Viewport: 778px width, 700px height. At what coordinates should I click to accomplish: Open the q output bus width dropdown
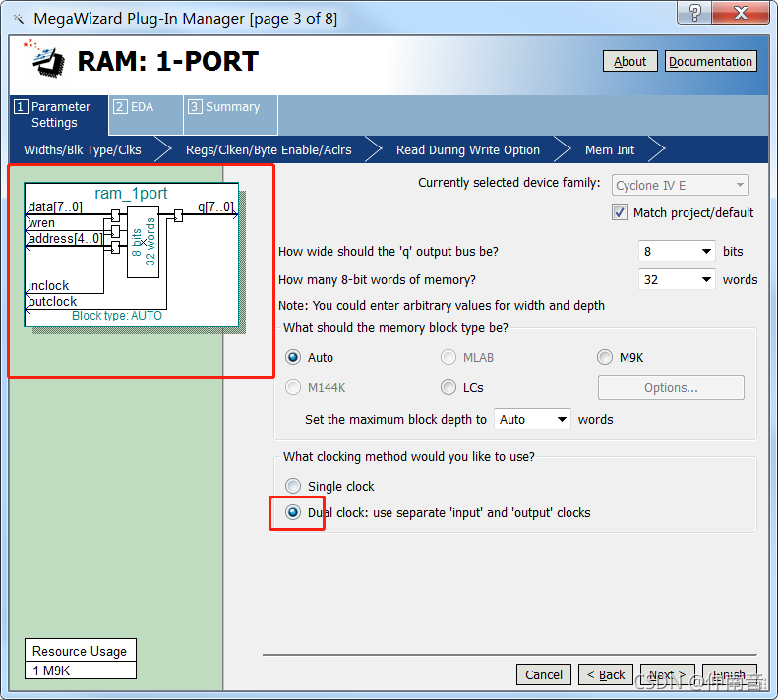pyautogui.click(x=677, y=251)
